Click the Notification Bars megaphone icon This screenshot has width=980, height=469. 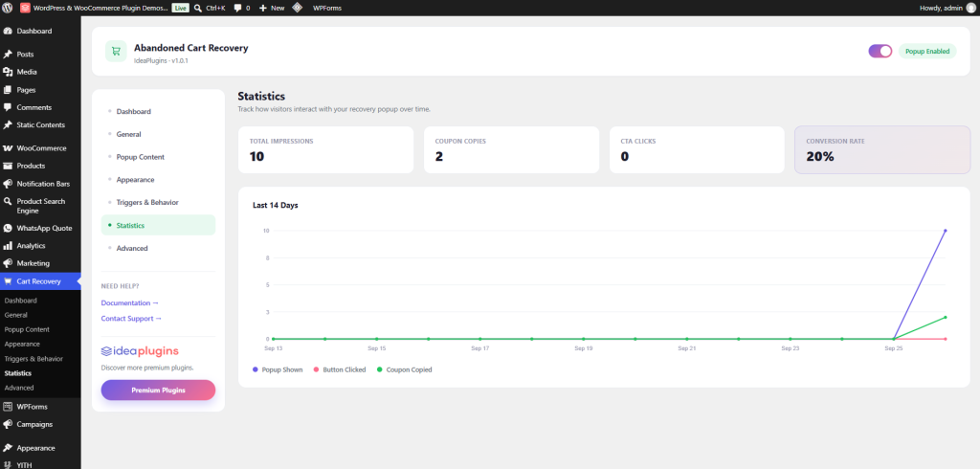8,184
